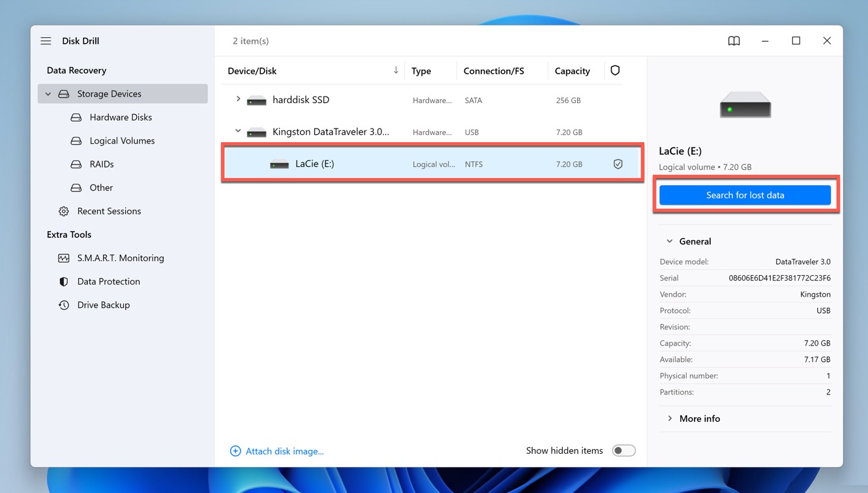
Task: Click Search for lost data button
Action: click(745, 195)
